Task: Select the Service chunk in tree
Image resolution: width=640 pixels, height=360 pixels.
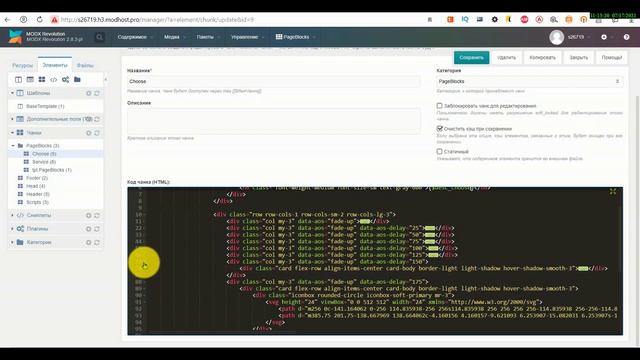Action: pos(44,162)
